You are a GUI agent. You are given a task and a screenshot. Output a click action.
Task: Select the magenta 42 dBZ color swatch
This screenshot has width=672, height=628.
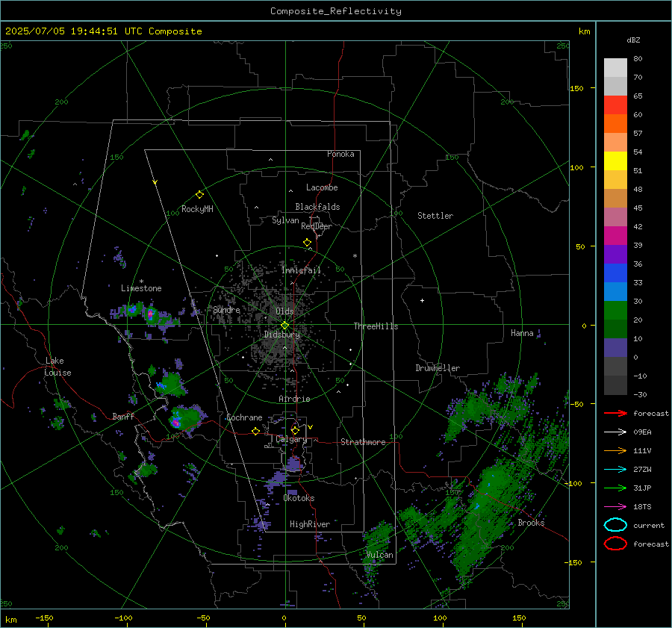[x=615, y=235]
